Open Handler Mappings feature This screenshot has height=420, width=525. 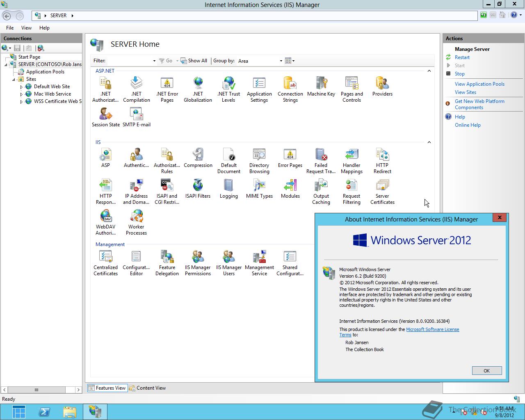click(x=352, y=161)
